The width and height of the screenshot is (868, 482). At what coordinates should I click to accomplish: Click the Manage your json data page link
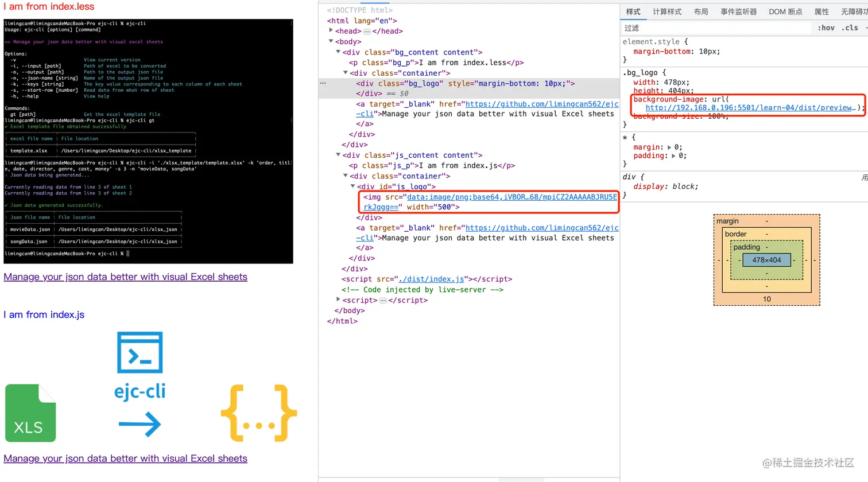click(x=125, y=277)
